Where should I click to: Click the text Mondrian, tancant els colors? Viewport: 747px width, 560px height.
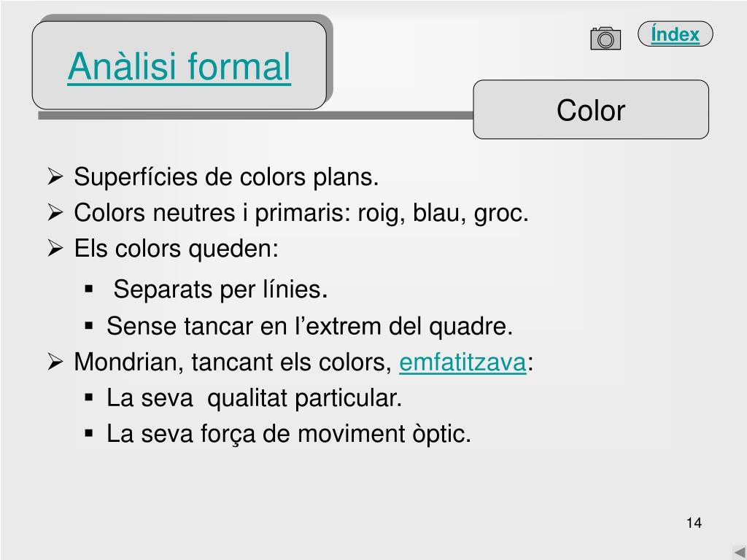pyautogui.click(x=233, y=362)
